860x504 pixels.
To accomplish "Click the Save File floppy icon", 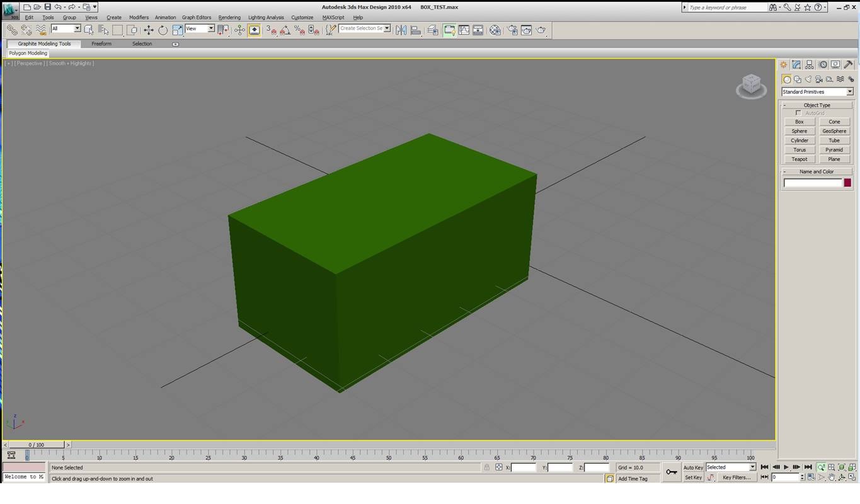I will [47, 7].
